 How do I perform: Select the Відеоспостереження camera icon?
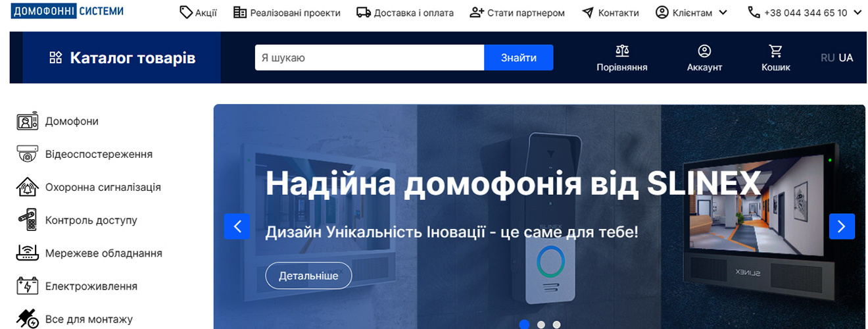point(27,155)
